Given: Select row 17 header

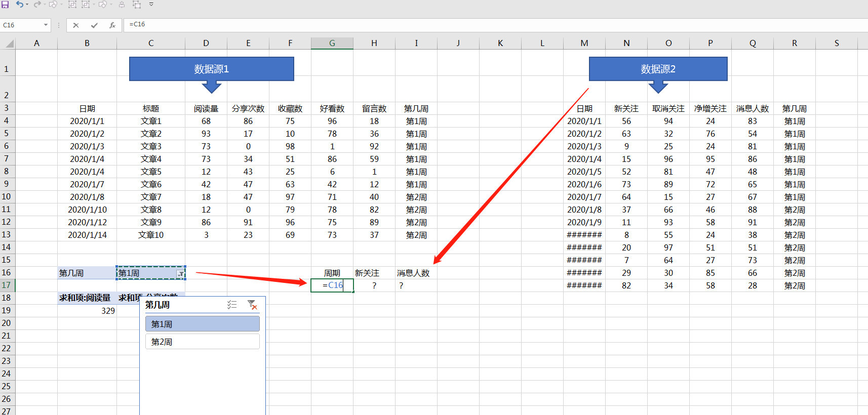Looking at the screenshot, I should point(7,285).
